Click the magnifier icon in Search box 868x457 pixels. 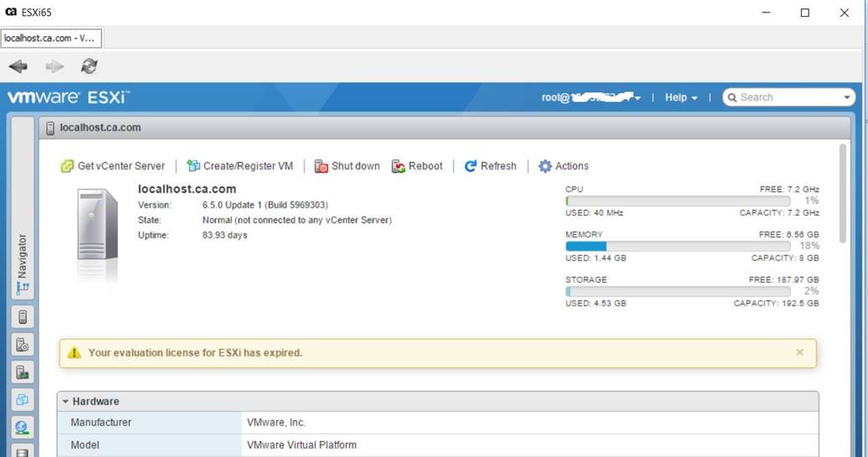click(732, 97)
